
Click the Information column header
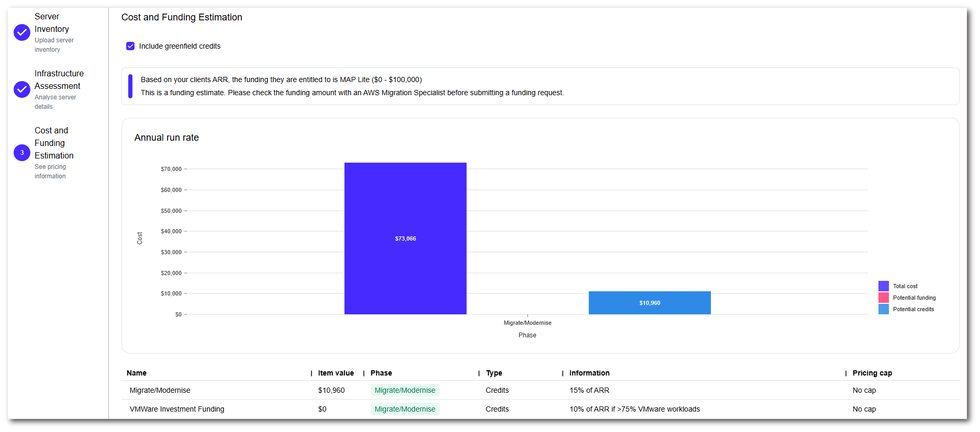pyautogui.click(x=589, y=373)
